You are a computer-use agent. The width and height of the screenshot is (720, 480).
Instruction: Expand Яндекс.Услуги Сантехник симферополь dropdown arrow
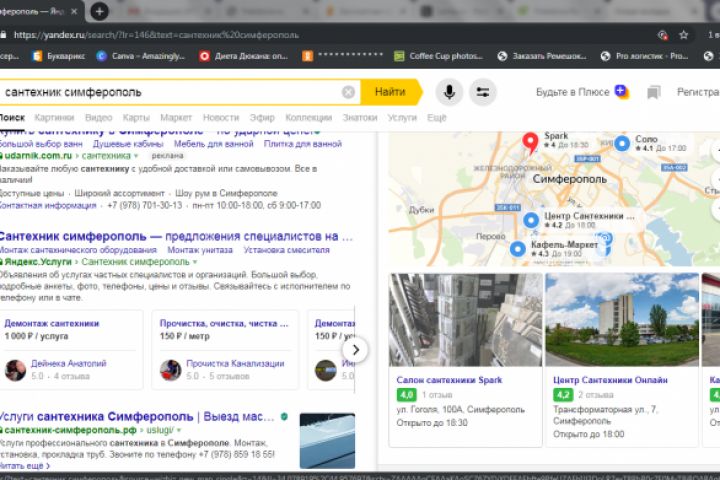[195, 262]
